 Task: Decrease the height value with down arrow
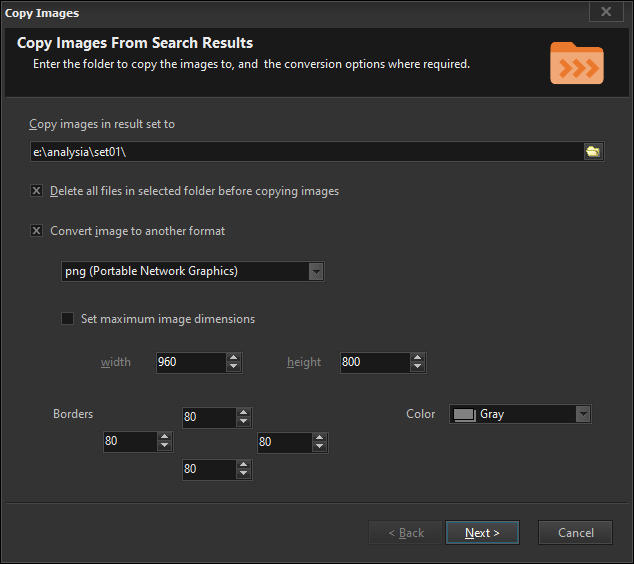[x=418, y=367]
